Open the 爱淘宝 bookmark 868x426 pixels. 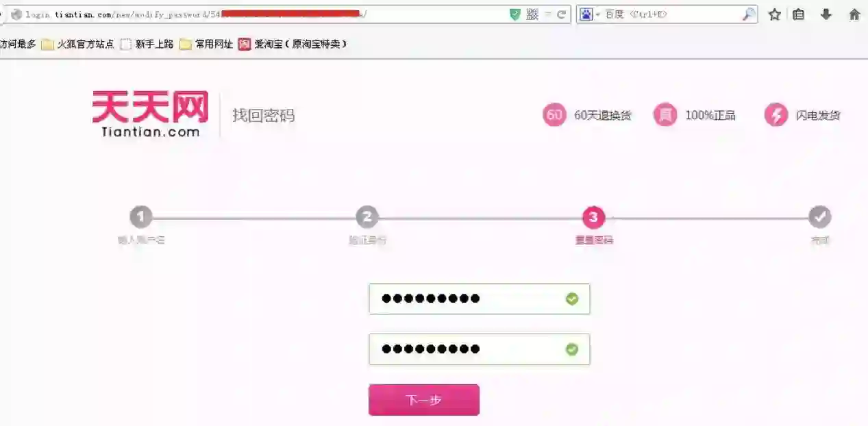293,45
